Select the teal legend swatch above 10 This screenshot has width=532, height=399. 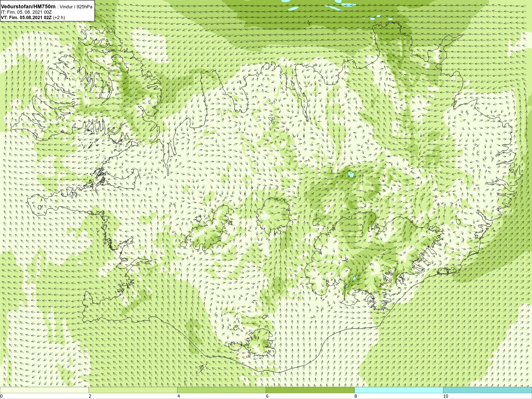tap(487, 390)
